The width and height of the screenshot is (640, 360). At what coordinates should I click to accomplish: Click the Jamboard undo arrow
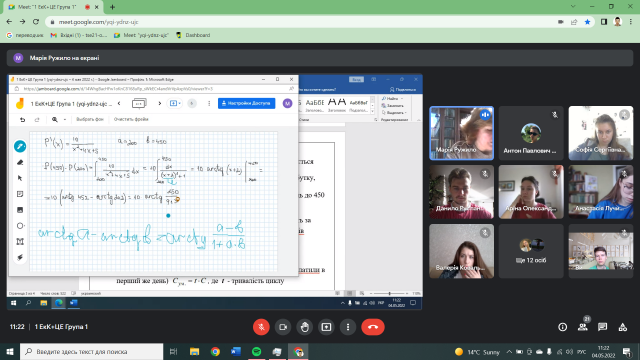[x=22, y=120]
